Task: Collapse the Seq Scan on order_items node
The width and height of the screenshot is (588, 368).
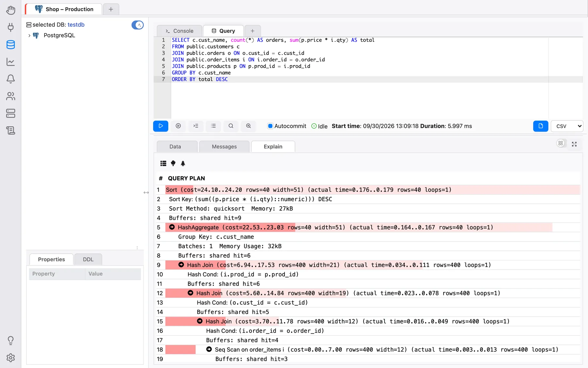Action: click(209, 349)
